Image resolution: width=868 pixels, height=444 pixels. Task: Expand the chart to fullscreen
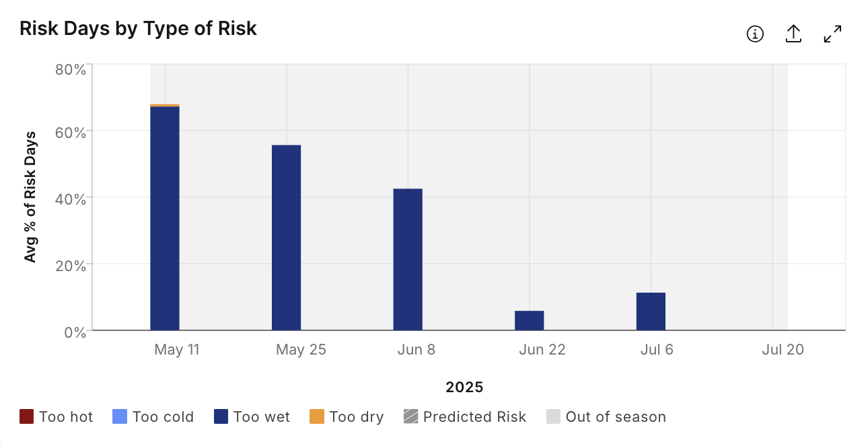tap(833, 34)
